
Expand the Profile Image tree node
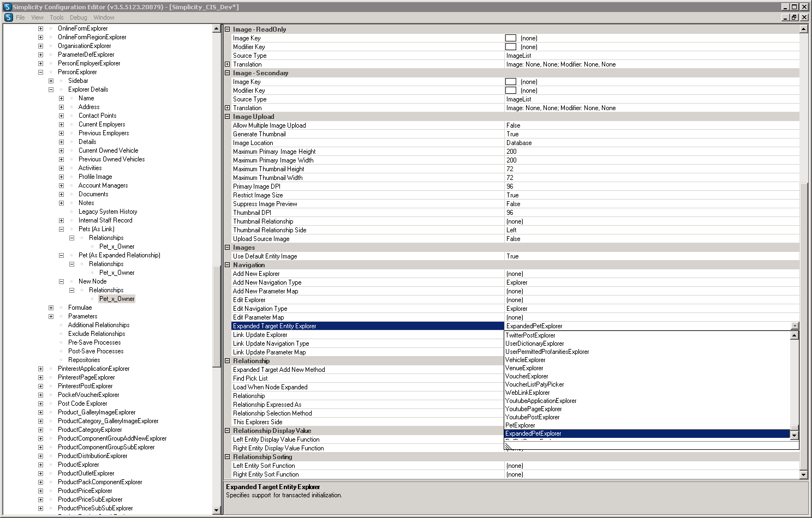coord(61,177)
